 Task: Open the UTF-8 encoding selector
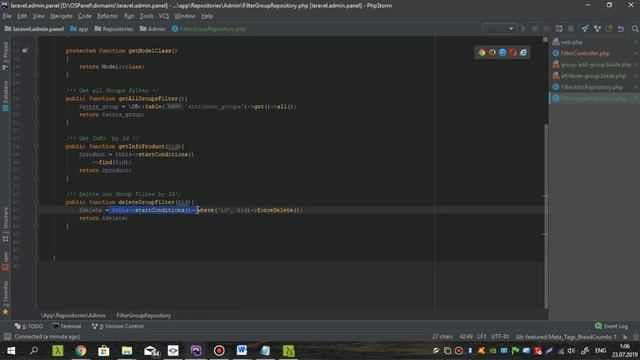500,337
